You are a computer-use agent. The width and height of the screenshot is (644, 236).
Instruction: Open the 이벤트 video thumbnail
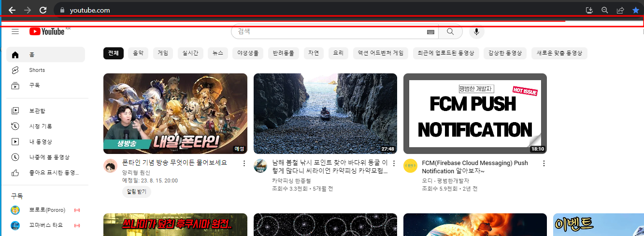(x=599, y=225)
